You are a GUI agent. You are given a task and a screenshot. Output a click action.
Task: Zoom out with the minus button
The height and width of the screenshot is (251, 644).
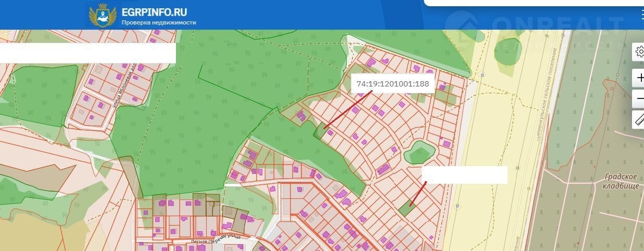639,98
